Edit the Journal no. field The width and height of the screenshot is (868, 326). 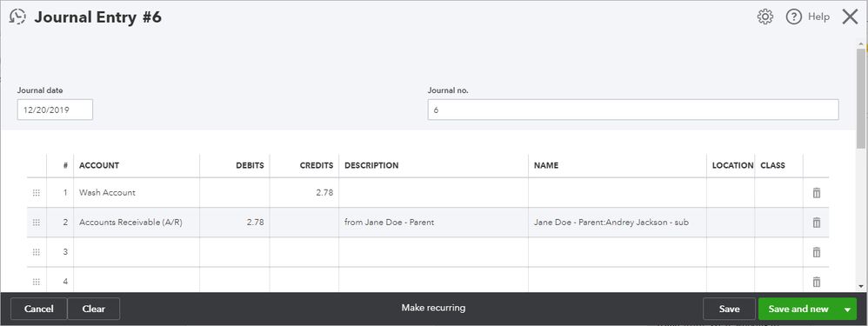coord(632,110)
